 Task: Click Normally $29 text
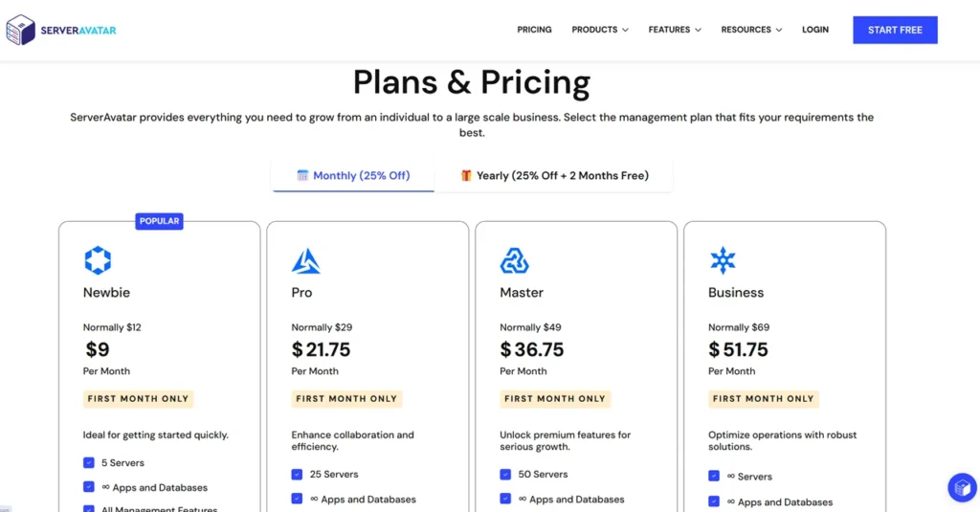point(322,327)
